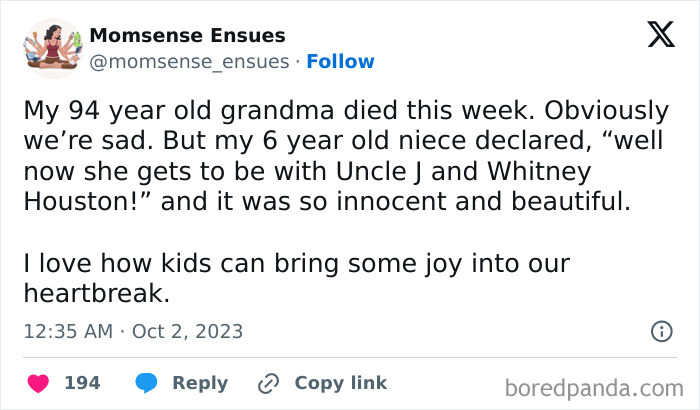The width and height of the screenshot is (700, 410).
Task: Click the Follow link
Action: (340, 61)
